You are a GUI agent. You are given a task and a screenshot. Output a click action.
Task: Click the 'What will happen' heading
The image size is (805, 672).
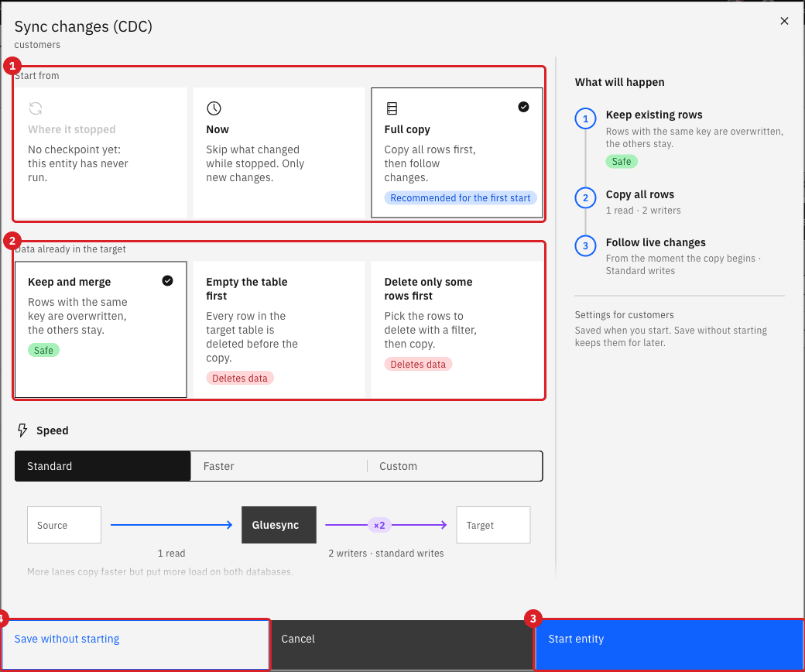(x=620, y=82)
